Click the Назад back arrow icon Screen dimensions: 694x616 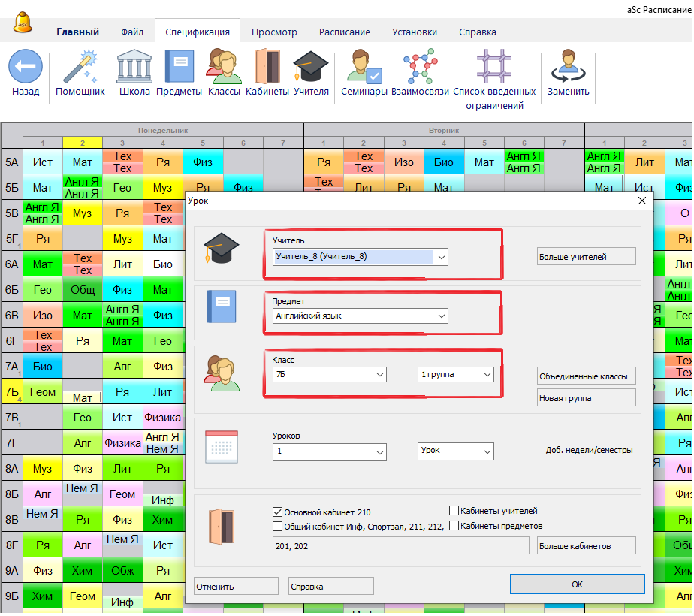(26, 67)
